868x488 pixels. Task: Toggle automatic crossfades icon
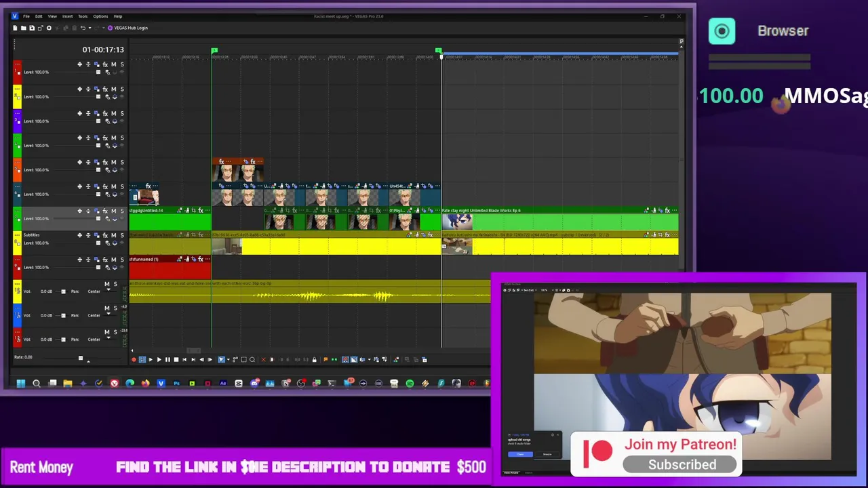coord(353,359)
